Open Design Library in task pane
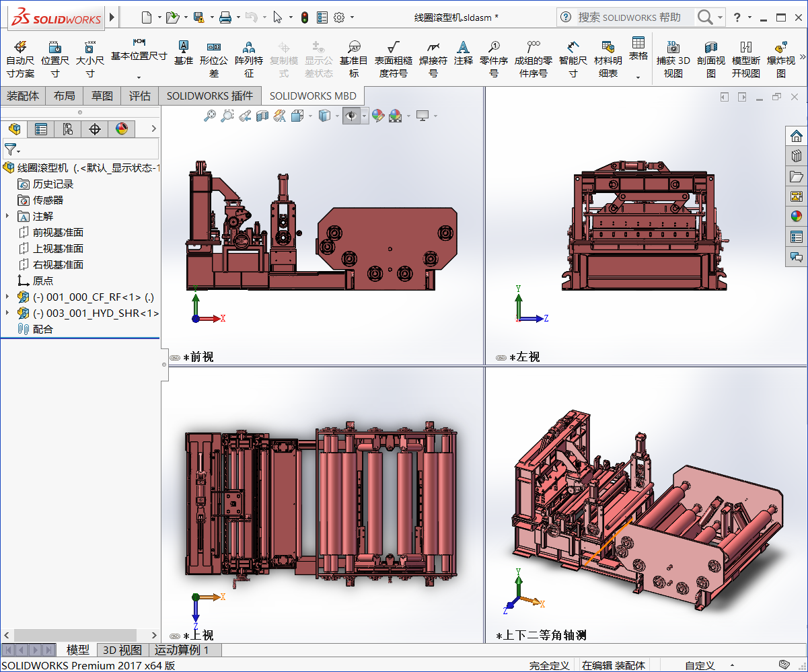 click(797, 156)
